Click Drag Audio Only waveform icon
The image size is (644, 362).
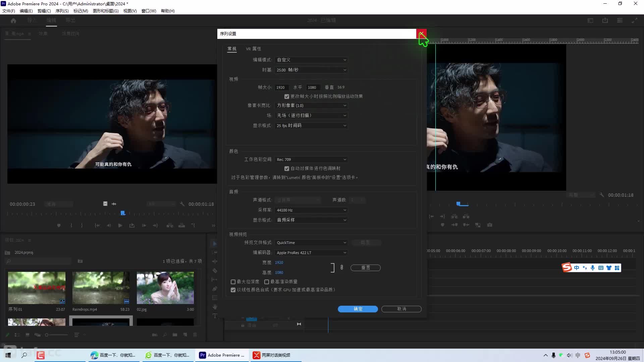(114, 204)
